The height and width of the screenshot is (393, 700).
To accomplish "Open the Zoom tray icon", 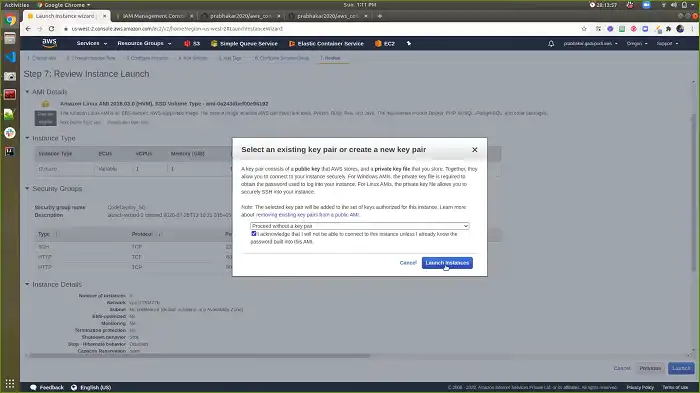I will pyautogui.click(x=646, y=5).
